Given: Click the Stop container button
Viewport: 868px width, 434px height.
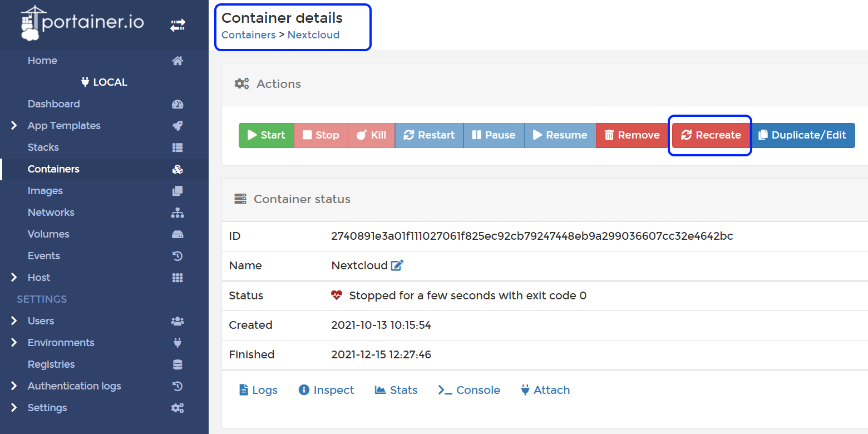Looking at the screenshot, I should (x=321, y=135).
